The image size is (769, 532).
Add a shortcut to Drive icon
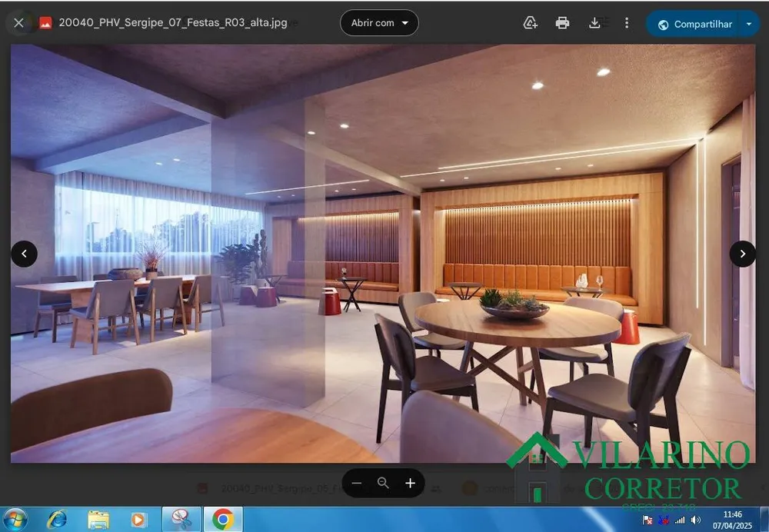point(530,23)
